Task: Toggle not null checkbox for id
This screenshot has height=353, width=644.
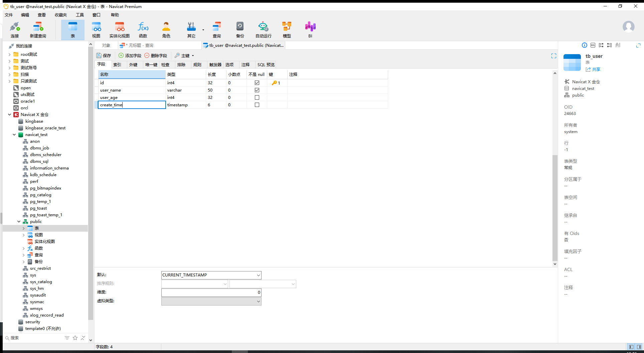Action: [x=257, y=83]
